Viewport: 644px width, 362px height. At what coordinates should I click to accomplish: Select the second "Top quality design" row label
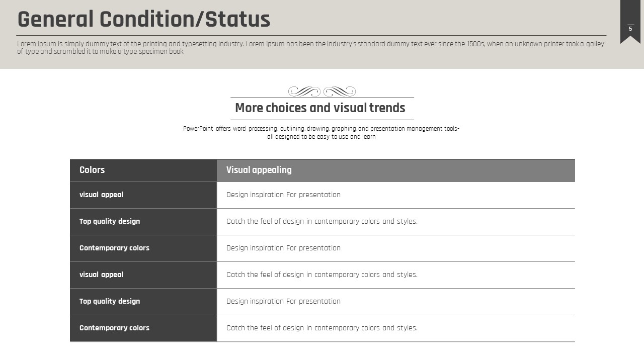[110, 301]
